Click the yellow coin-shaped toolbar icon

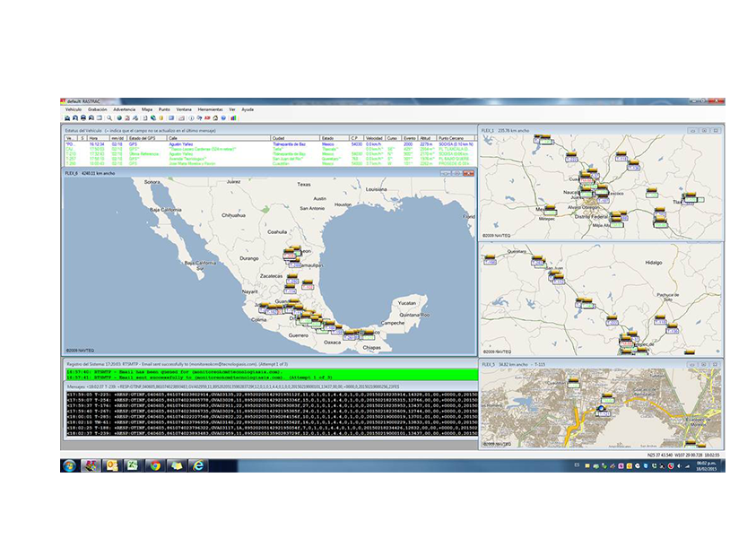click(161, 118)
